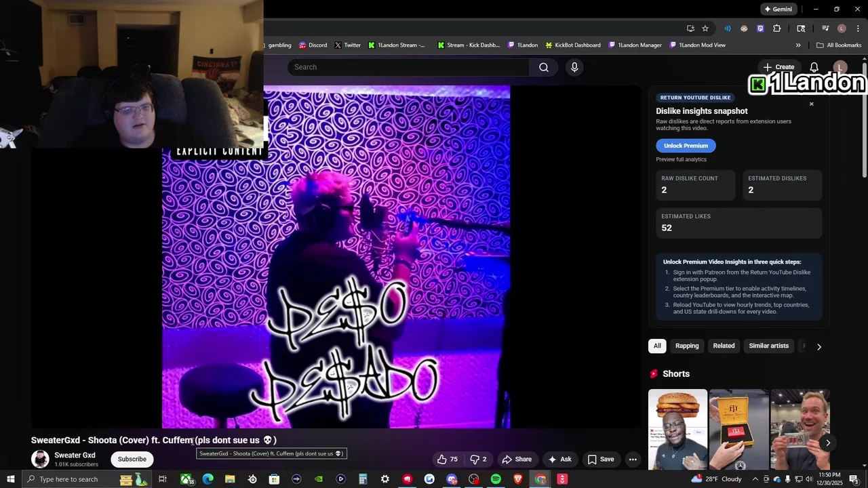Open KickBot Dashboard bookmark
The height and width of the screenshot is (488, 868).
click(573, 45)
